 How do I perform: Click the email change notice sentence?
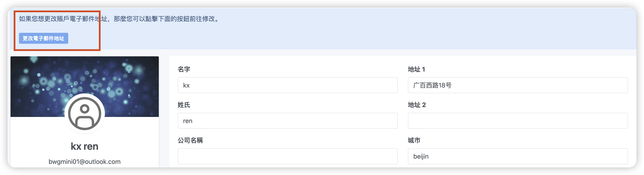click(119, 19)
